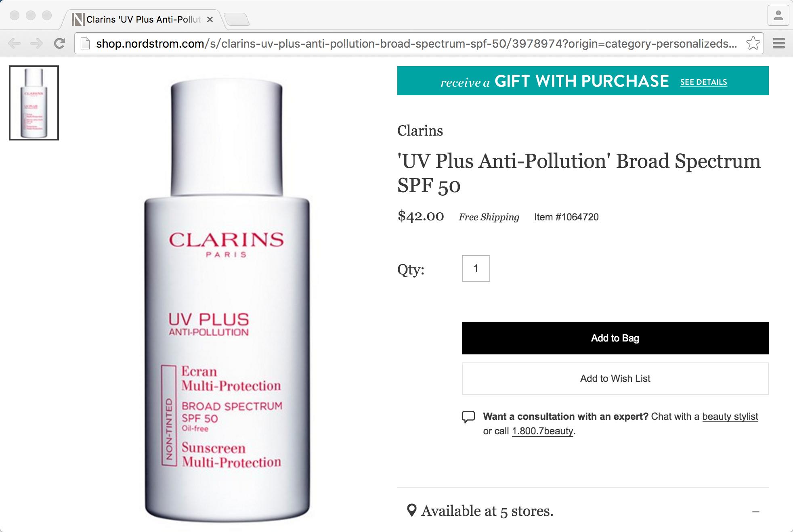Reload the Nordstrom page
The width and height of the screenshot is (793, 532).
pyautogui.click(x=60, y=43)
